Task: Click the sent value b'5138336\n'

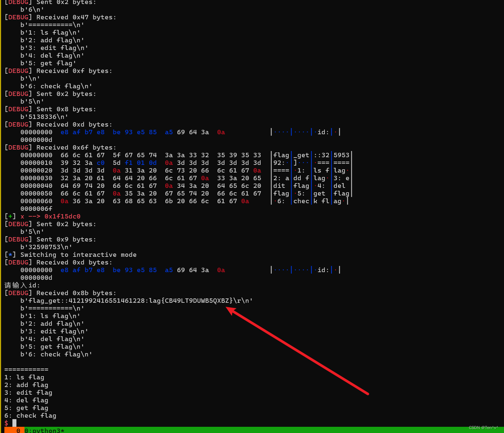Action: 44,117
